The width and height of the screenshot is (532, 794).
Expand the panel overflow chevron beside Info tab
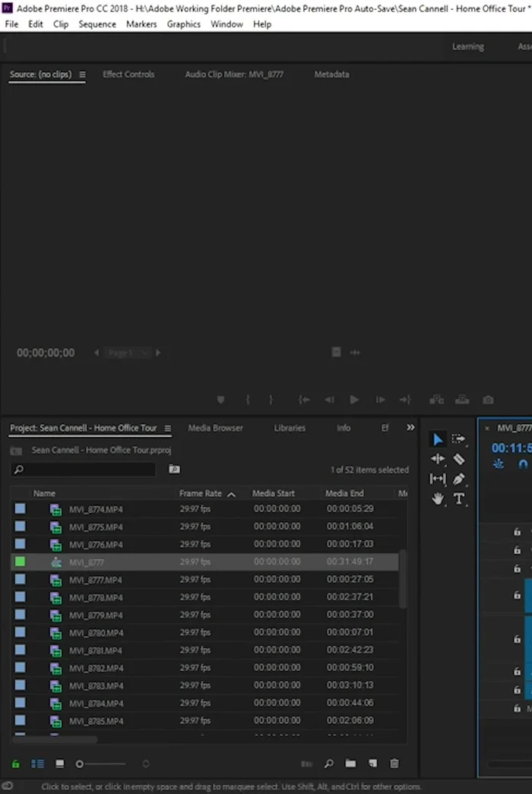[410, 428]
